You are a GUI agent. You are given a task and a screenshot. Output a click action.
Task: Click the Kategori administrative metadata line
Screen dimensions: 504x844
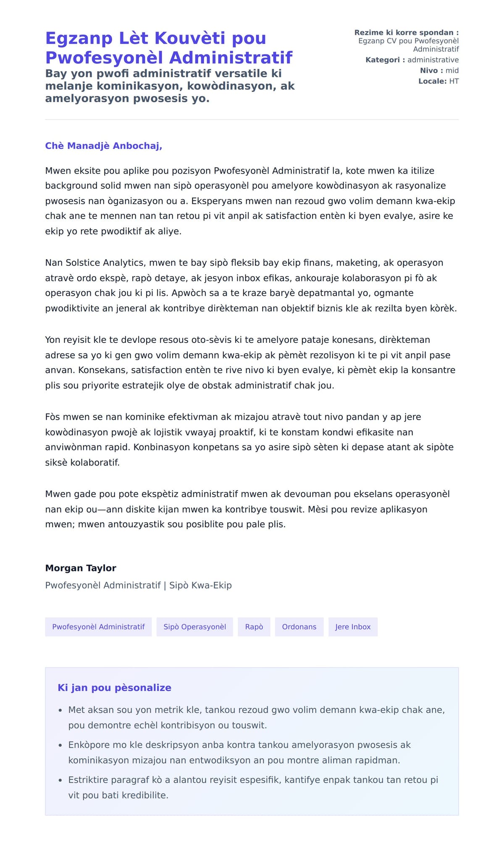tap(412, 60)
